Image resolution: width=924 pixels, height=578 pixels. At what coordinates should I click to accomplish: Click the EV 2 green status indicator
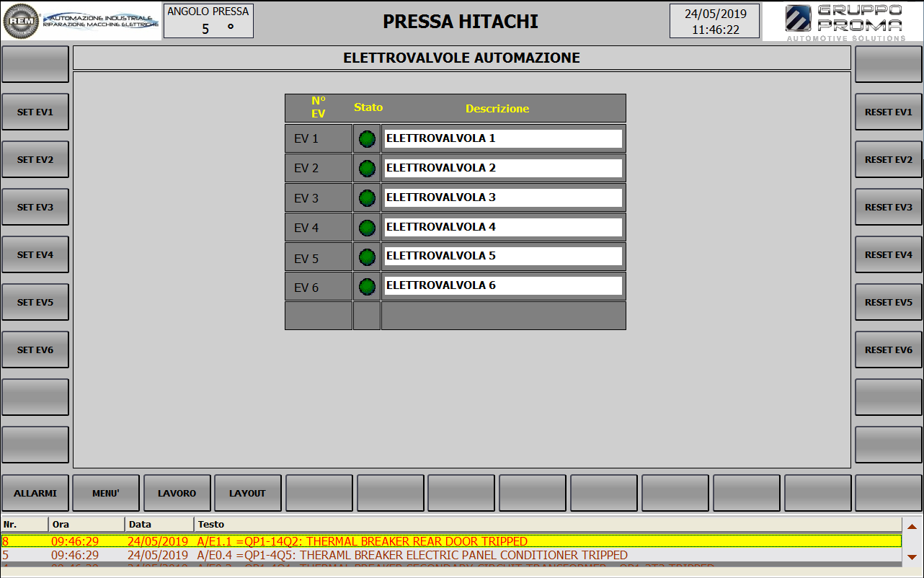(367, 168)
